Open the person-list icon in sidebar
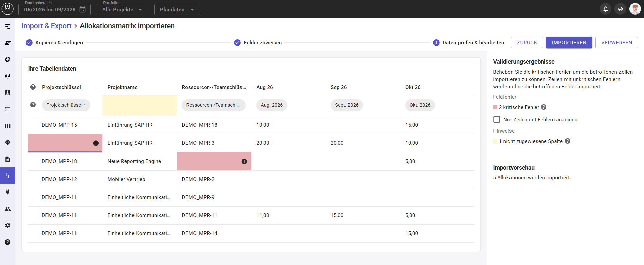The height and width of the screenshot is (265, 644). tap(8, 43)
